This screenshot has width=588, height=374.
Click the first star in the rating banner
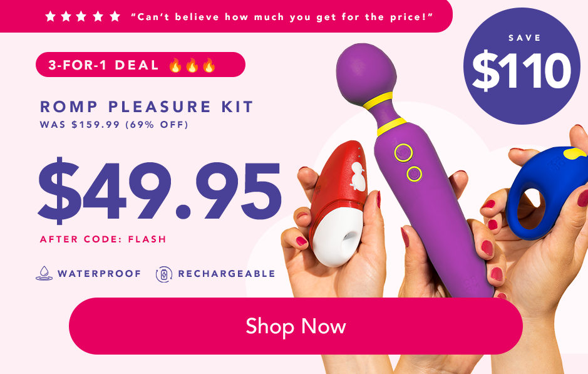coord(50,16)
